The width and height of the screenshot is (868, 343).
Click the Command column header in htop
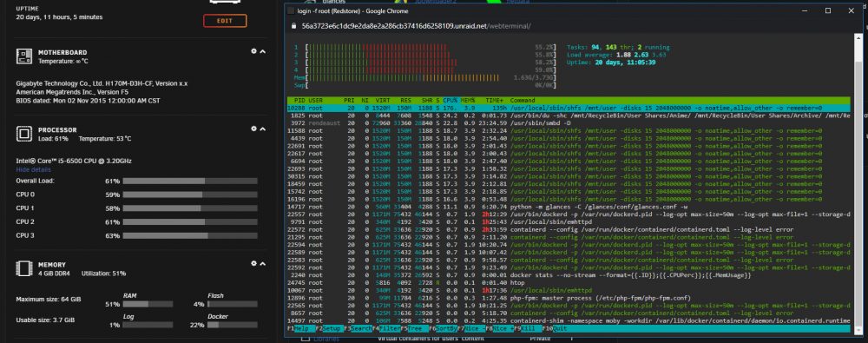tap(523, 101)
